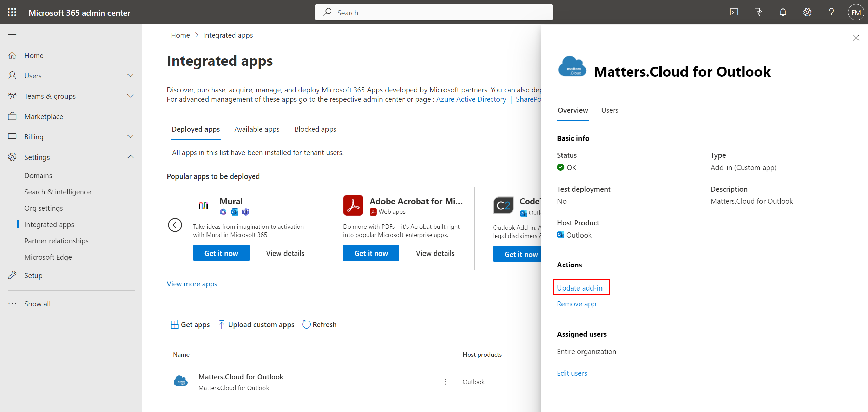The image size is (868, 412).
Task: Click the Adobe Acrobat app logo
Action: (x=353, y=205)
